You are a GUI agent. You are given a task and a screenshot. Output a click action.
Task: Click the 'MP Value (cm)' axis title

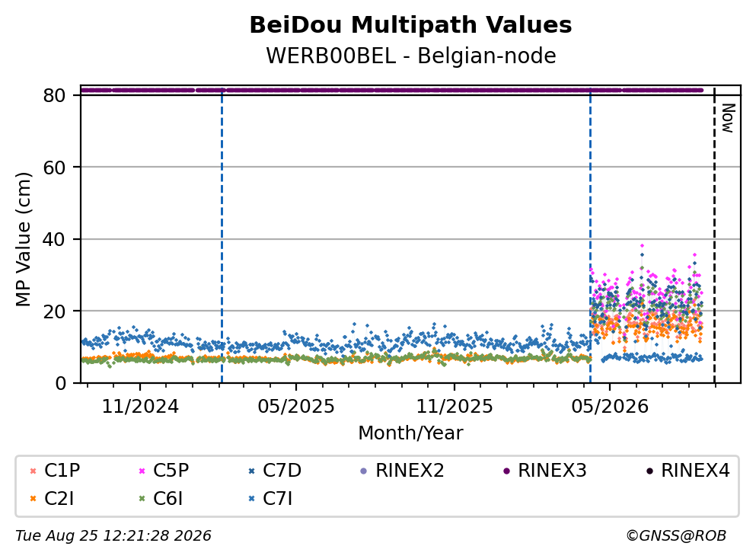click(23, 239)
